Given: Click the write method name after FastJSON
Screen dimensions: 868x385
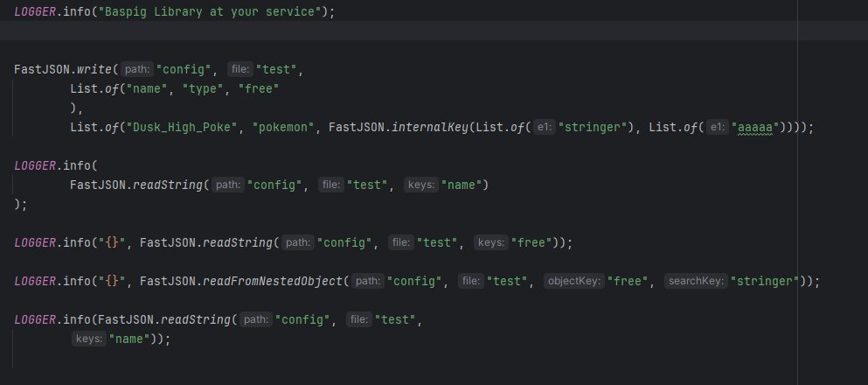Looking at the screenshot, I should 94,70.
